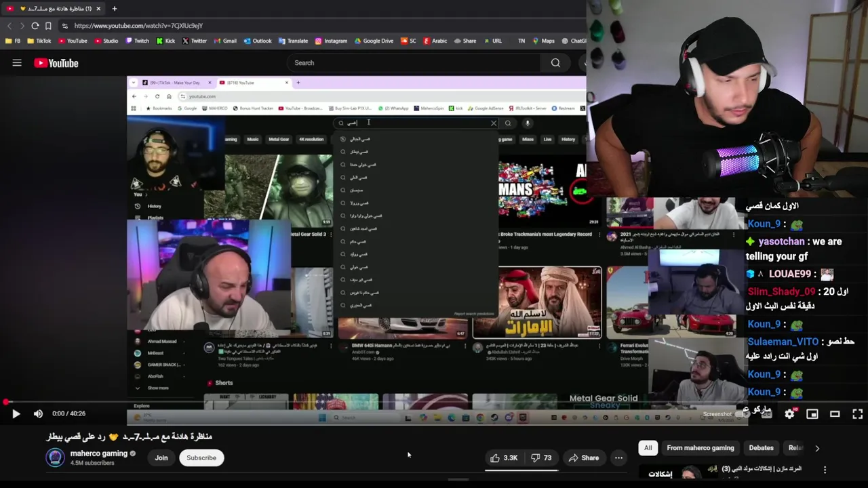Screen dimensions: 868x488
Task: Open player settings gear
Action: coord(789,413)
